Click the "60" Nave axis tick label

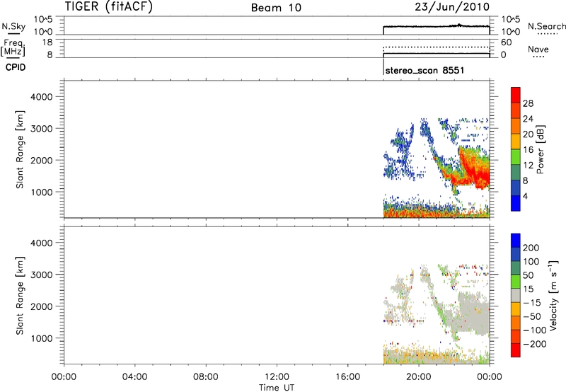coord(506,42)
